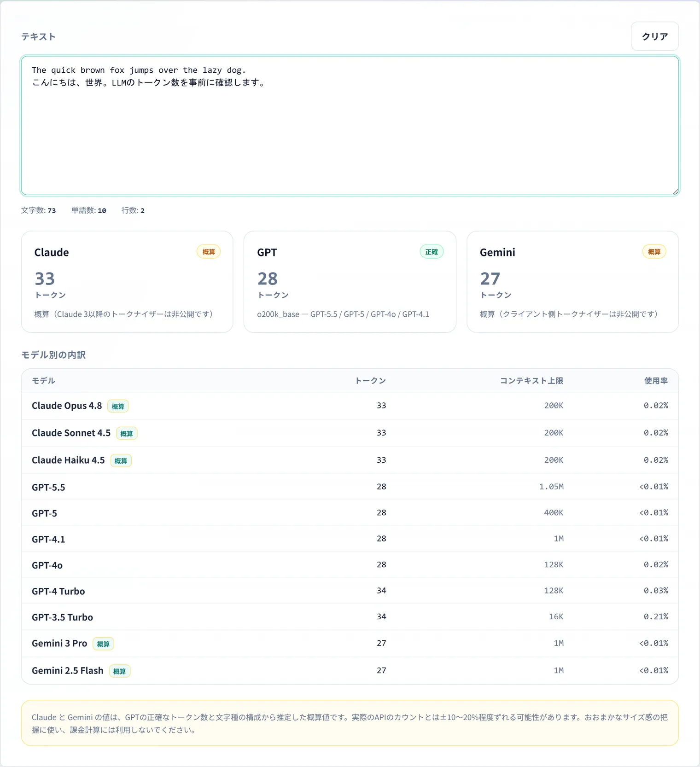Click the 16K context limit for GPT-3.5 Turbo
The height and width of the screenshot is (767, 700).
[x=556, y=616]
